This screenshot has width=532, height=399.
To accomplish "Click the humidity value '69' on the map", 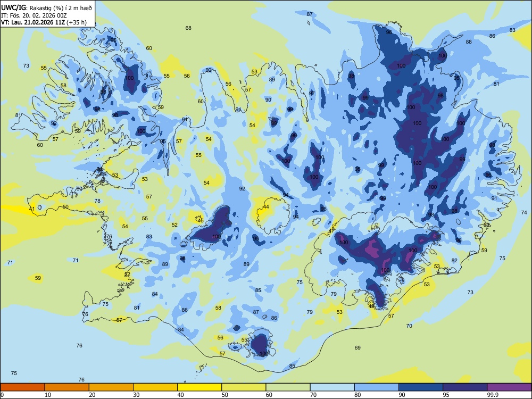I will (x=358, y=347).
